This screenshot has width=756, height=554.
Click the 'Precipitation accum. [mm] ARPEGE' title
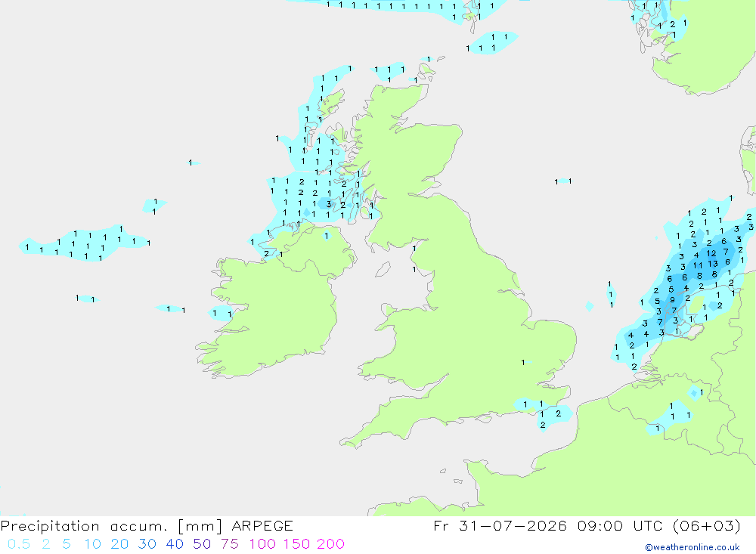click(147, 526)
